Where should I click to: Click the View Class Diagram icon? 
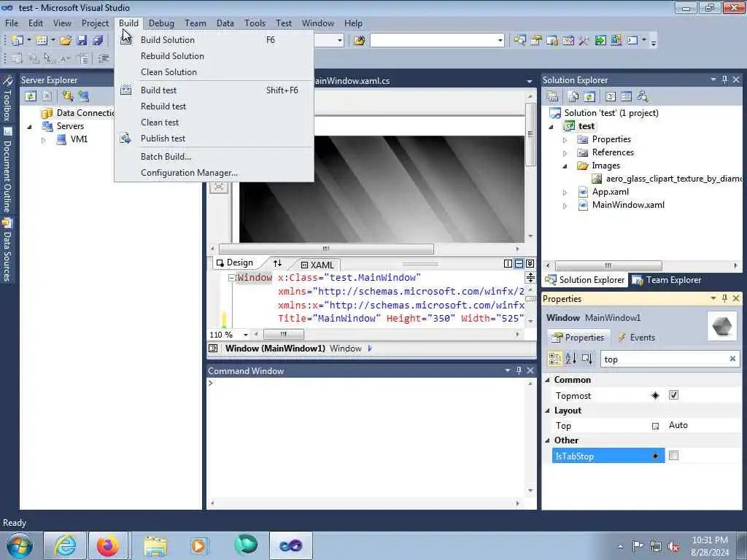[643, 97]
